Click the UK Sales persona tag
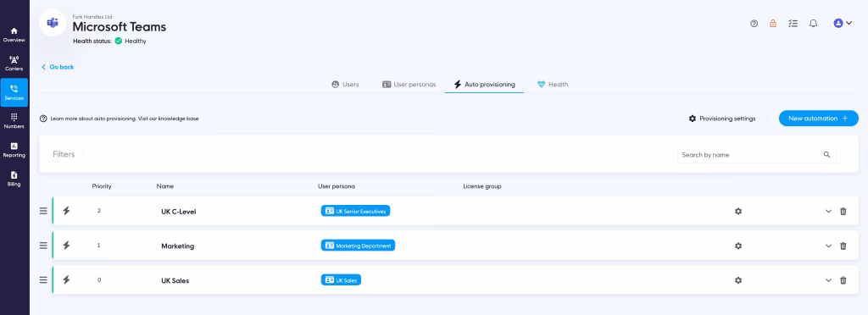The height and width of the screenshot is (315, 868). [341, 280]
